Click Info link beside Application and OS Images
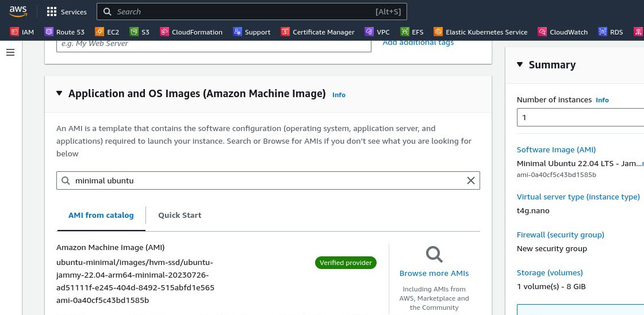The height and width of the screenshot is (315, 644). coord(339,95)
